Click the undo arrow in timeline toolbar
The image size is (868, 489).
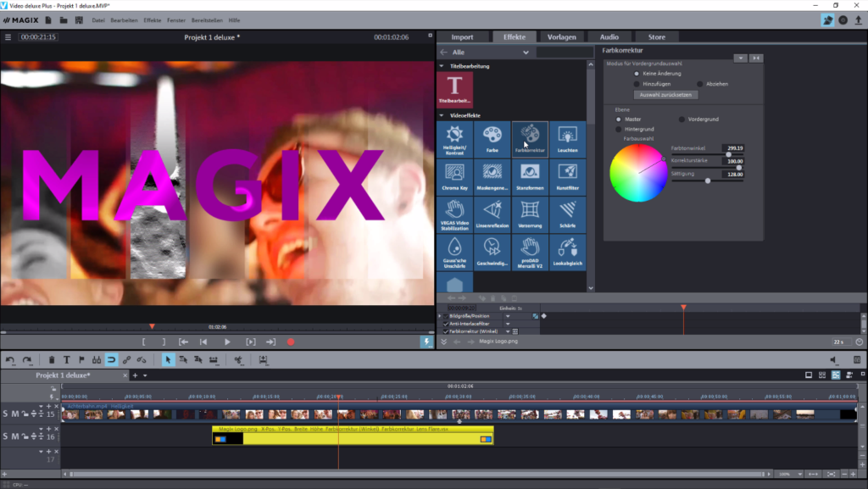tap(10, 359)
